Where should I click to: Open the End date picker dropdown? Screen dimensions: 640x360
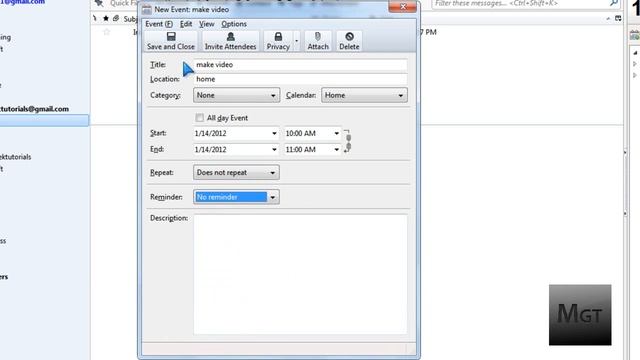[274, 150]
